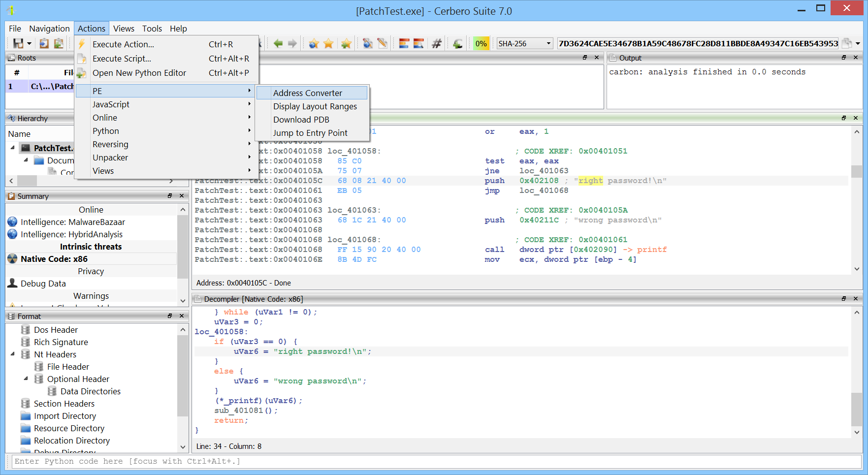Viewport: 868px width, 475px height.
Task: Float the Summary panel with undock button
Action: 170,196
